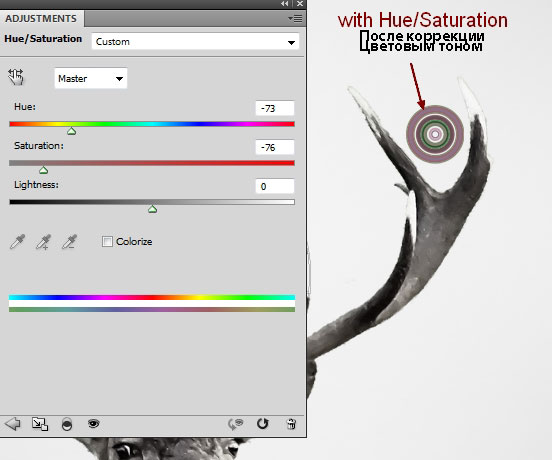Select the eyedropper tool

tap(17, 242)
